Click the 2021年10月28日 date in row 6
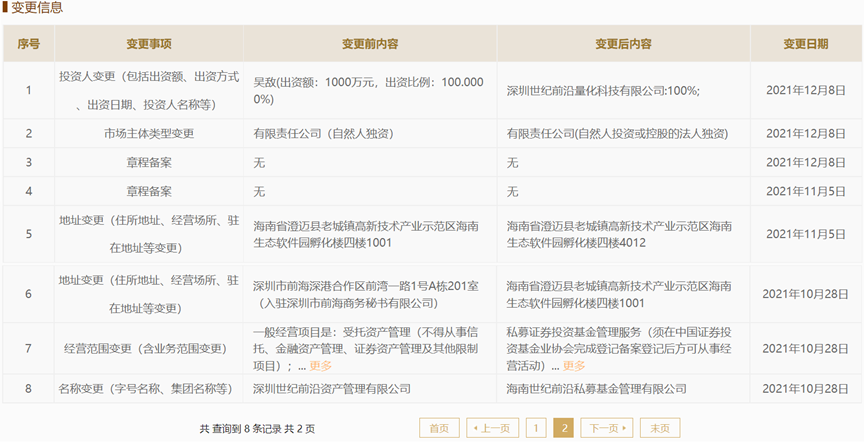Viewport: 864px width, 443px height. click(806, 294)
